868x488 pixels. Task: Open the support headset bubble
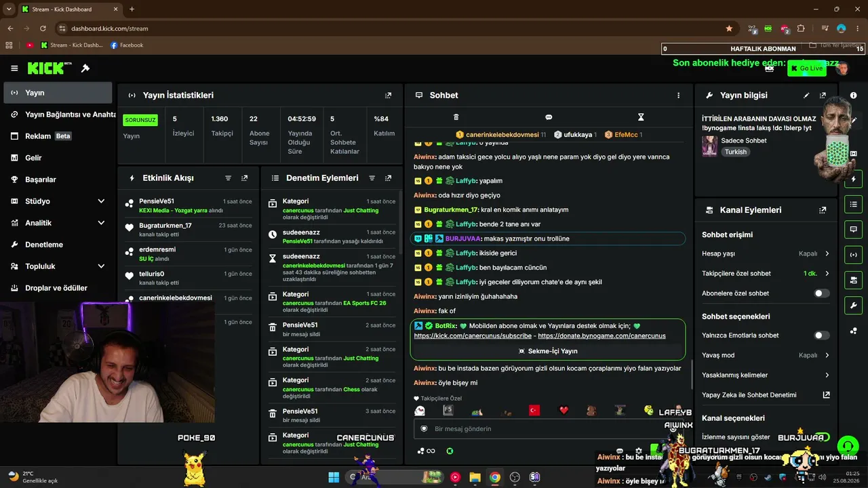coord(848,446)
